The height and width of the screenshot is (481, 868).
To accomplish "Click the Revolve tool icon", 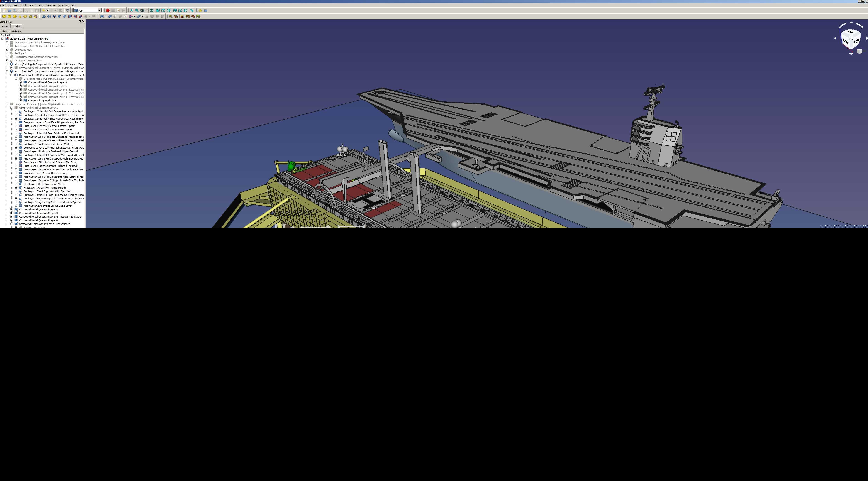I will click(x=49, y=16).
